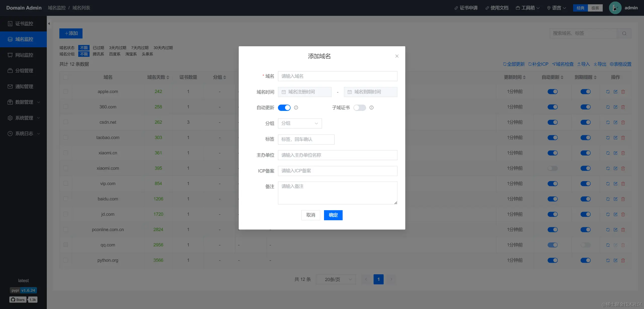
Task: Click the delete trash icon for csdn.net row
Action: click(623, 122)
